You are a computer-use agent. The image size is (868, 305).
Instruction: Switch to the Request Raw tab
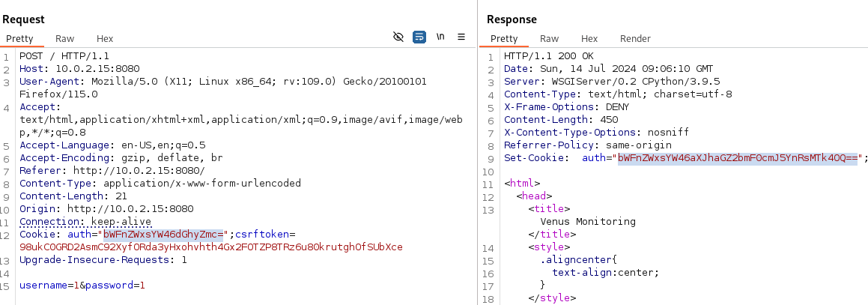tap(64, 38)
